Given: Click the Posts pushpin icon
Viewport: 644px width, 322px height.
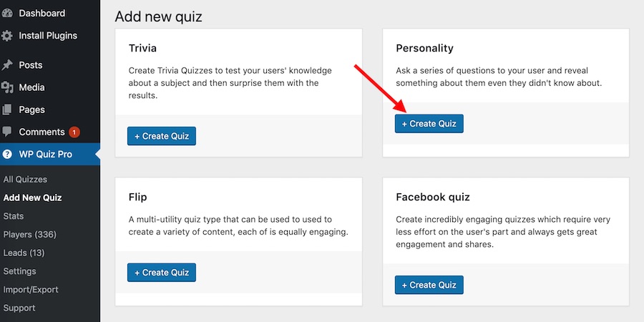Looking at the screenshot, I should [7, 65].
